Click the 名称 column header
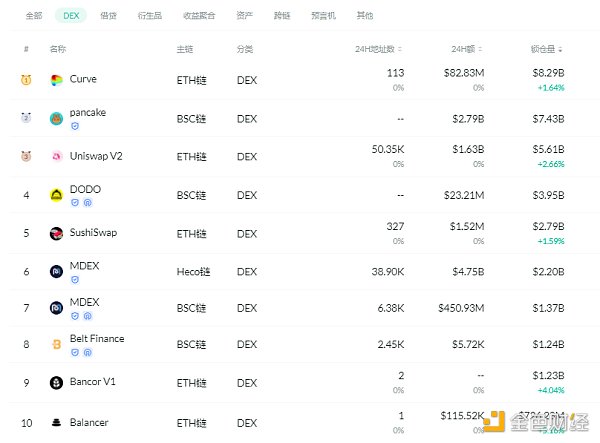 click(x=57, y=49)
